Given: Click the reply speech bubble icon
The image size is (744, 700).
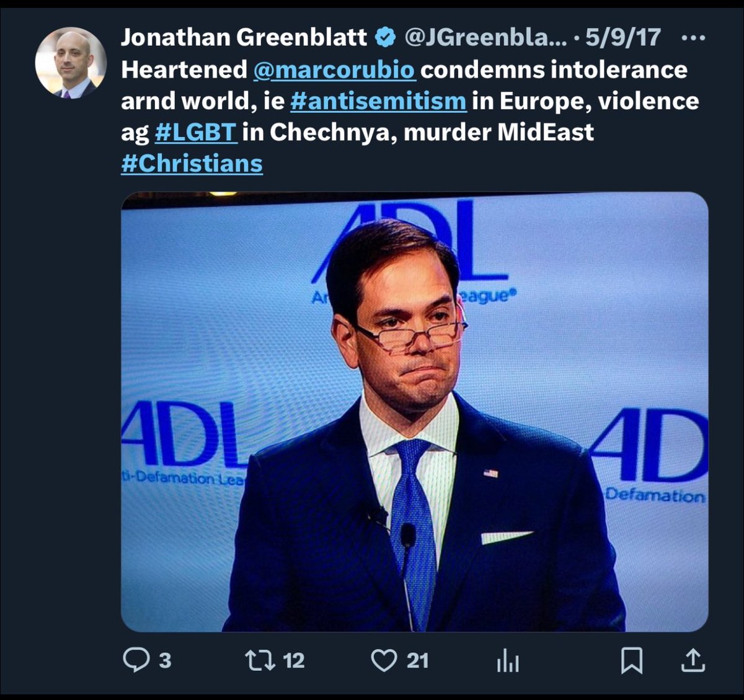Looking at the screenshot, I should click(136, 660).
